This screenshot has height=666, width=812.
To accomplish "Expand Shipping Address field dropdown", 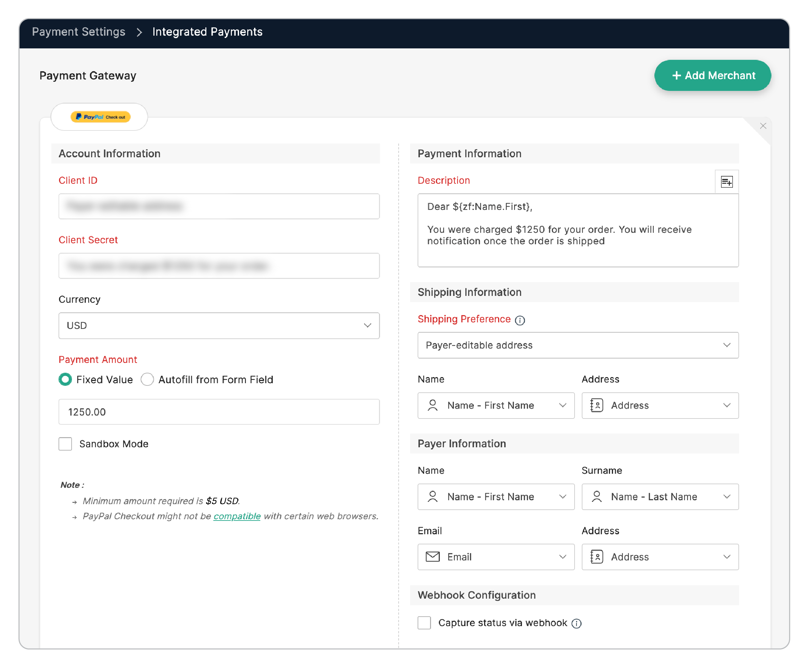I will pos(660,405).
